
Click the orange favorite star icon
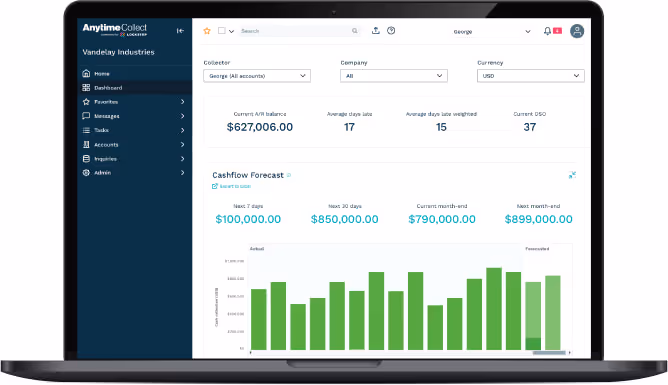click(x=207, y=31)
